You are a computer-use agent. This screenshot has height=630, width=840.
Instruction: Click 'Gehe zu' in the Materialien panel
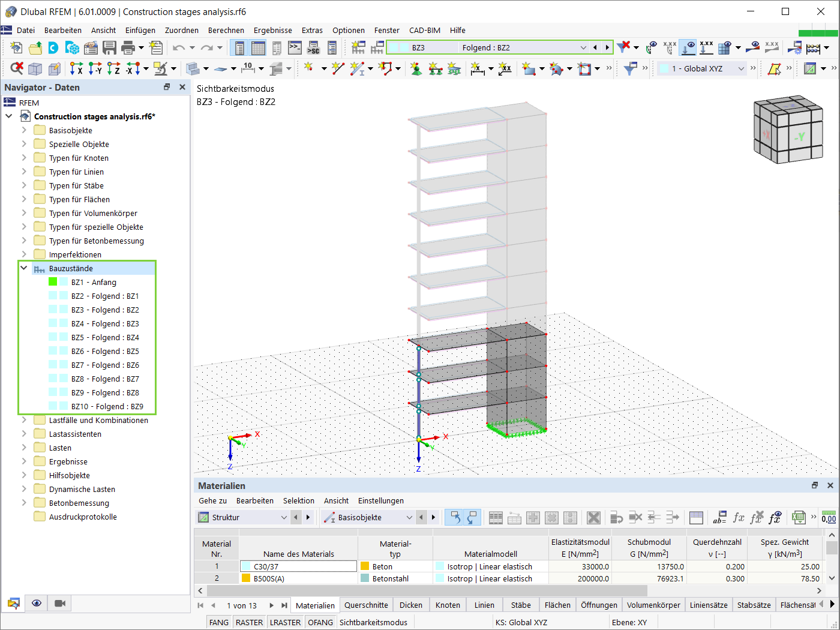[212, 500]
